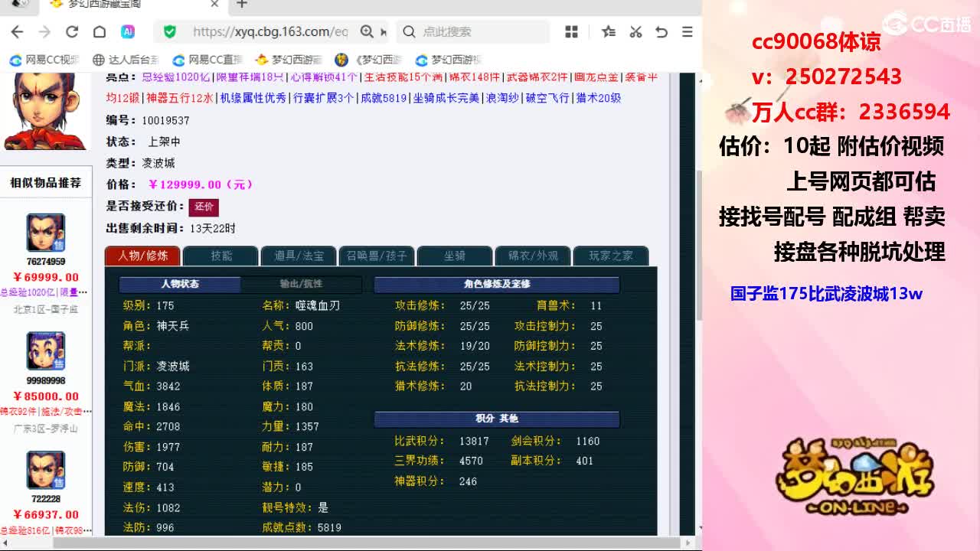Click the 坐骑成长完美 highlight tag
This screenshot has height=551, width=980.
pos(446,98)
